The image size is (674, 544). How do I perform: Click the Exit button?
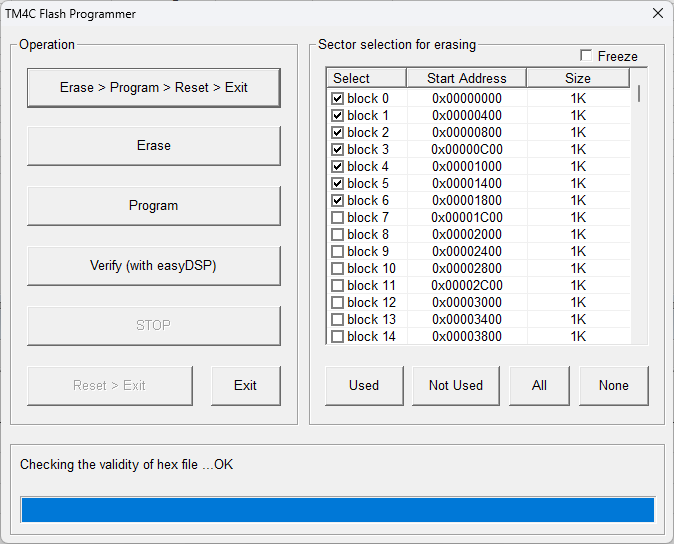tap(246, 385)
